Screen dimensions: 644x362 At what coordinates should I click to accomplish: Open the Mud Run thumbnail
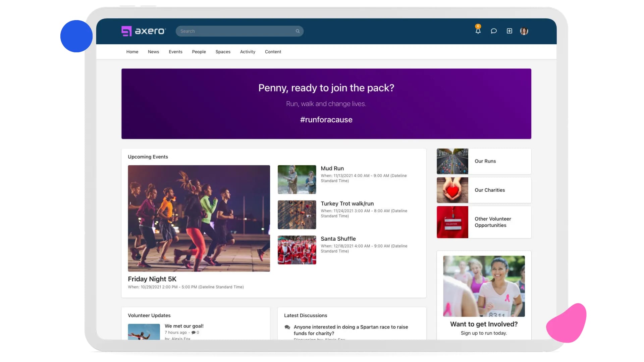[x=297, y=179]
